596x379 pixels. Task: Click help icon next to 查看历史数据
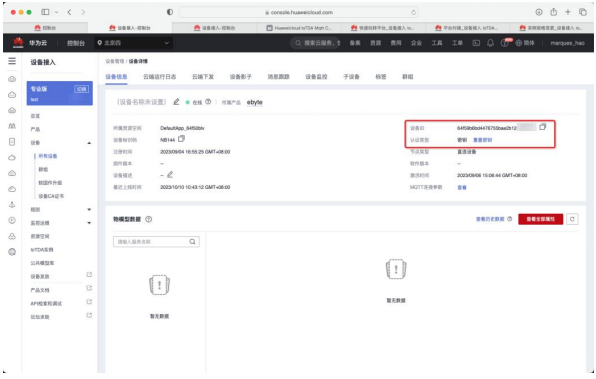pyautogui.click(x=510, y=219)
